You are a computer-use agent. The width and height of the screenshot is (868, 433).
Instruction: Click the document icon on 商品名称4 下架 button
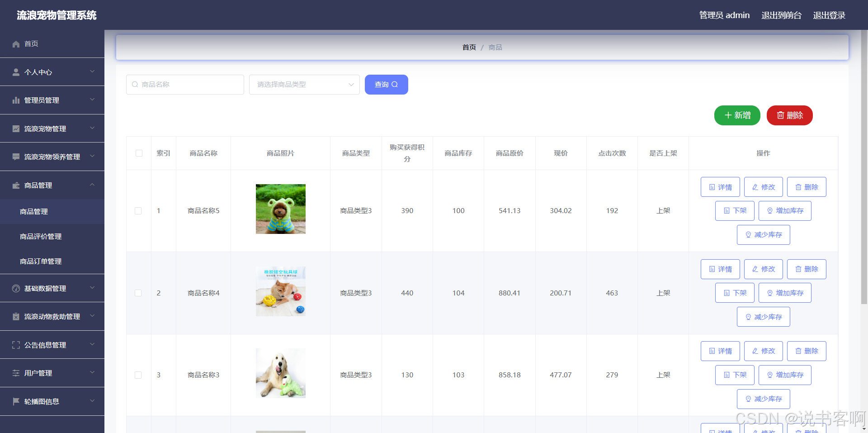pyautogui.click(x=727, y=293)
